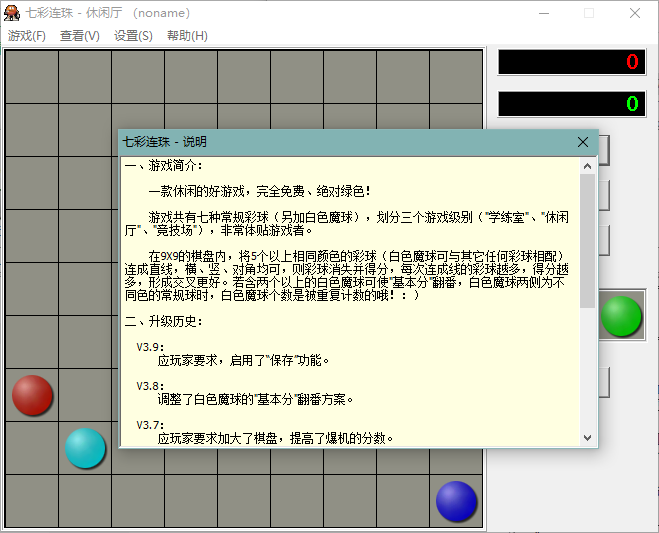Click the game app icon in title bar
The width and height of the screenshot is (659, 533).
[x=12, y=13]
